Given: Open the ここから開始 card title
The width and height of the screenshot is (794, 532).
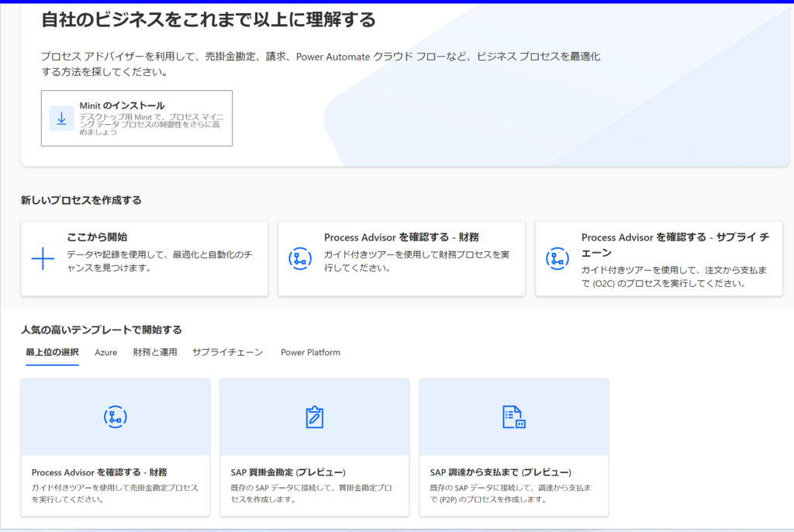Looking at the screenshot, I should [x=97, y=237].
